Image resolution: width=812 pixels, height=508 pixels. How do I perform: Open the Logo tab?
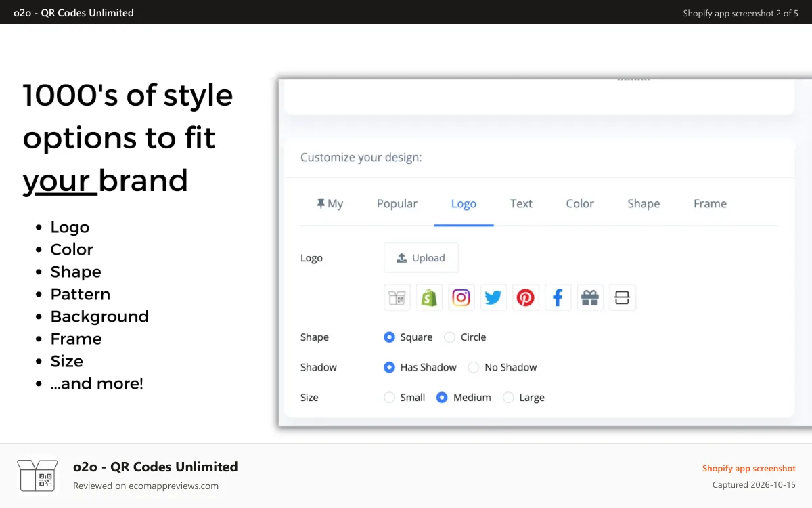tap(464, 203)
